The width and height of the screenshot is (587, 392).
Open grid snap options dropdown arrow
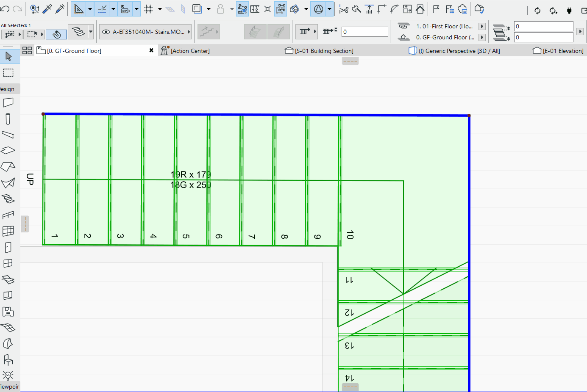point(160,9)
